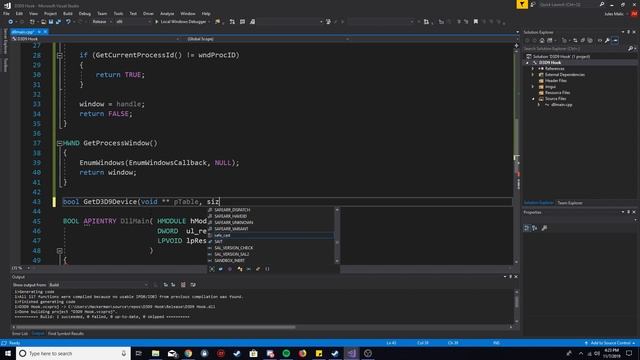Open the Build menu
Image resolution: width=640 pixels, height=360 pixels.
[67, 13]
